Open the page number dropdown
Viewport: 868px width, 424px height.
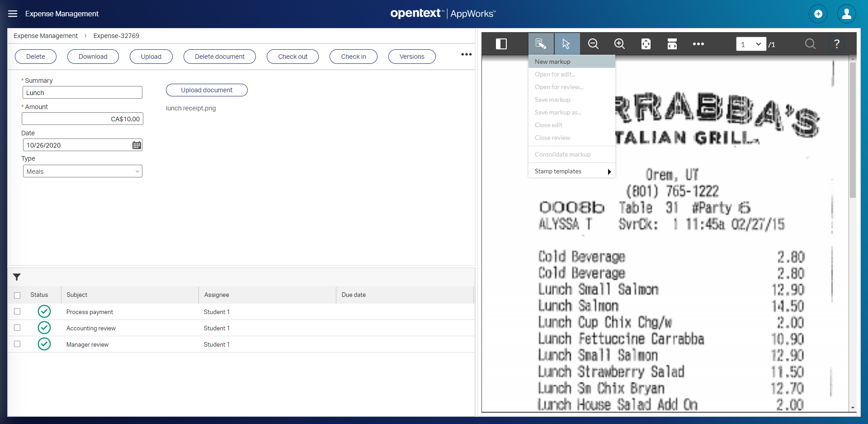pyautogui.click(x=751, y=44)
